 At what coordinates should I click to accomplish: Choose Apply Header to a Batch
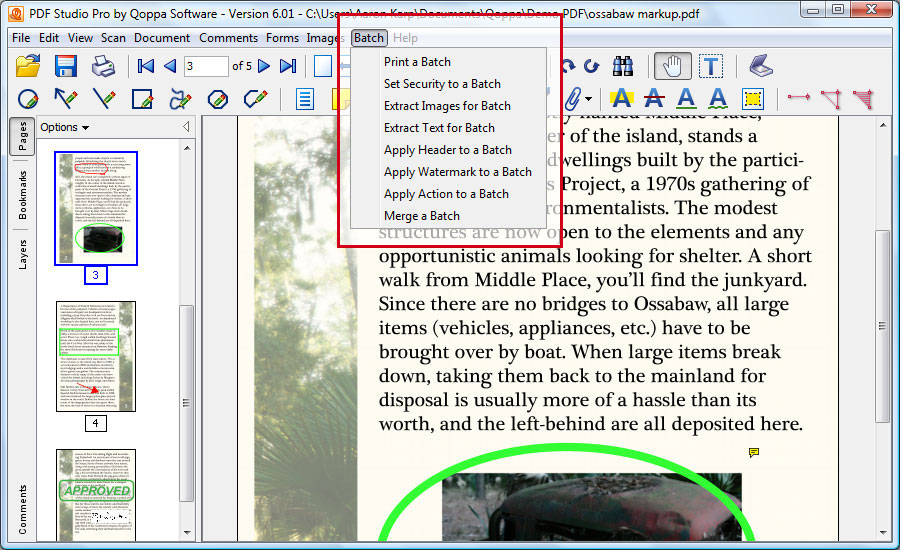click(x=448, y=150)
